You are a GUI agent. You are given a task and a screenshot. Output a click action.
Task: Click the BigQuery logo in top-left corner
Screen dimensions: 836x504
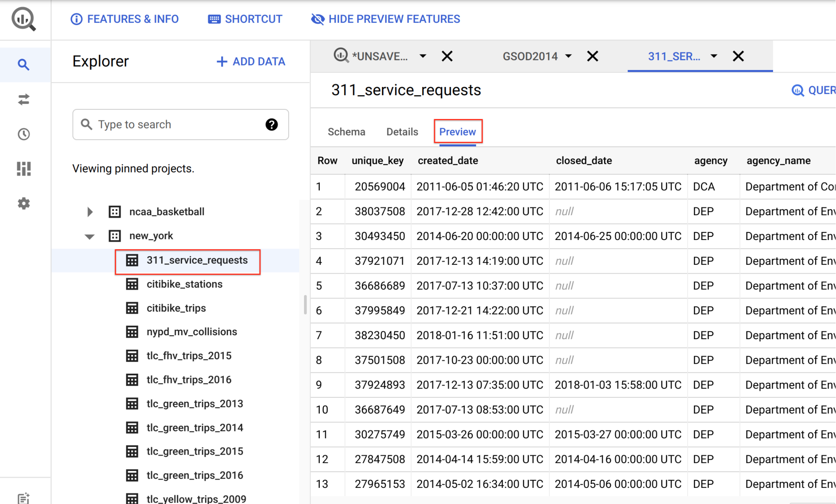pos(24,18)
